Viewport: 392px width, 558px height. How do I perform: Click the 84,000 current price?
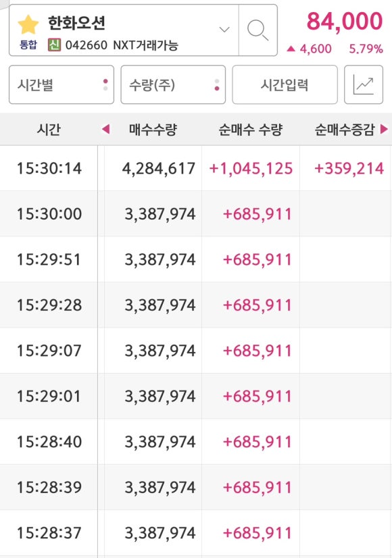tap(345, 21)
